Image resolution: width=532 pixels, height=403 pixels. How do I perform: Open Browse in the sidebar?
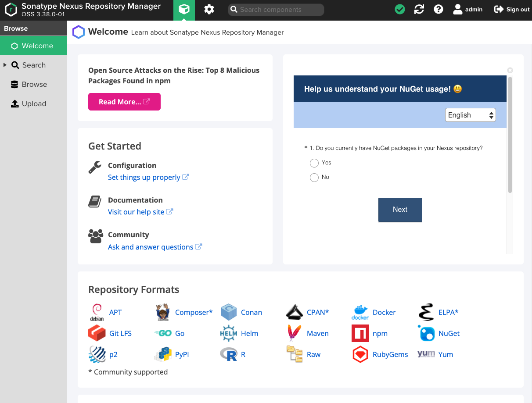point(33,84)
